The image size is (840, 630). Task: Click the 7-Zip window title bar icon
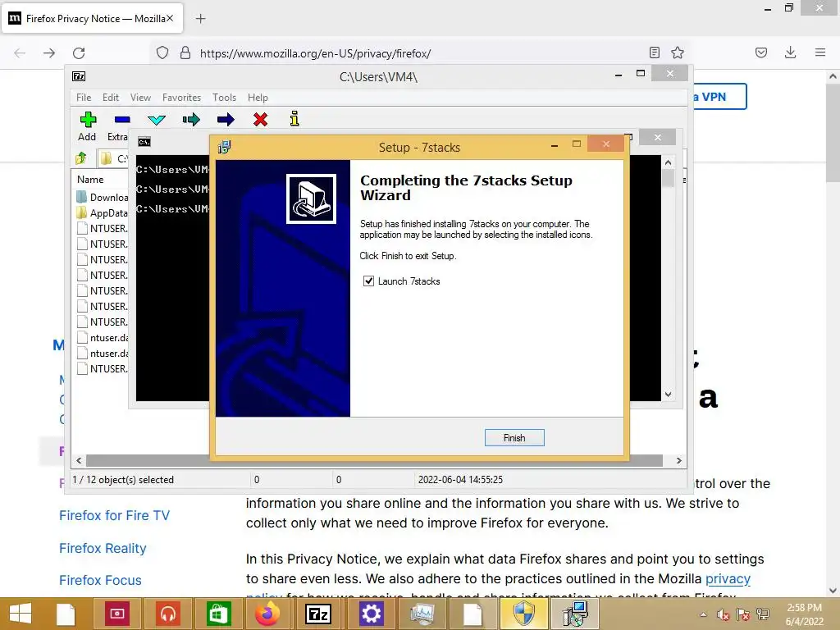coord(79,76)
